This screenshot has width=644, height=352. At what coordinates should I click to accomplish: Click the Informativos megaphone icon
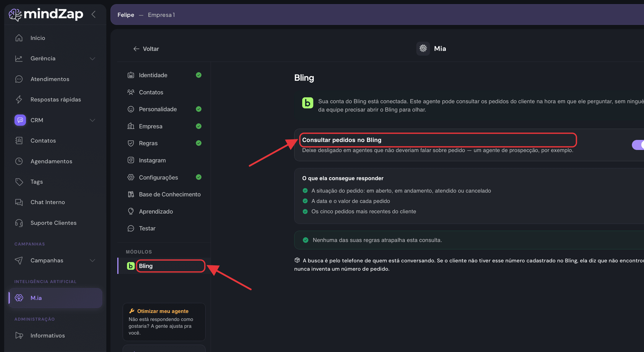pyautogui.click(x=19, y=335)
